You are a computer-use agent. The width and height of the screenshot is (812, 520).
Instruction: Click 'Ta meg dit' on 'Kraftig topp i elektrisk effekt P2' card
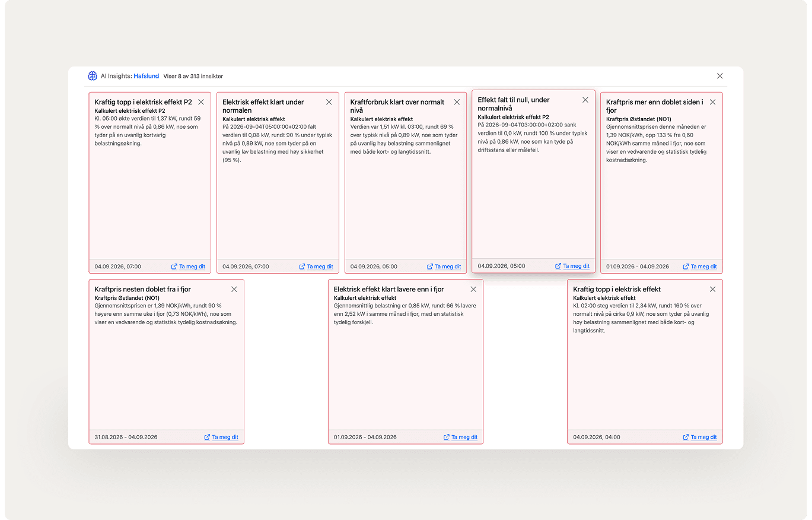coord(188,267)
